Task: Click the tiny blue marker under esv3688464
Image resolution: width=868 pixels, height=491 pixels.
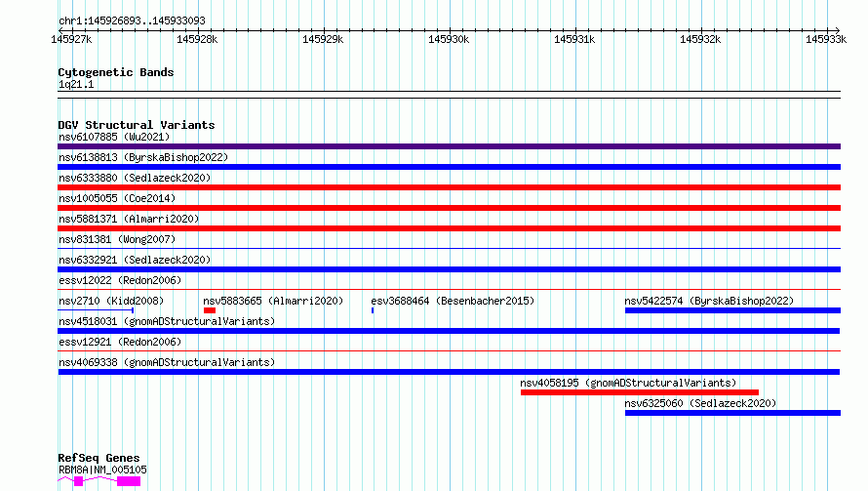Action: (373, 310)
